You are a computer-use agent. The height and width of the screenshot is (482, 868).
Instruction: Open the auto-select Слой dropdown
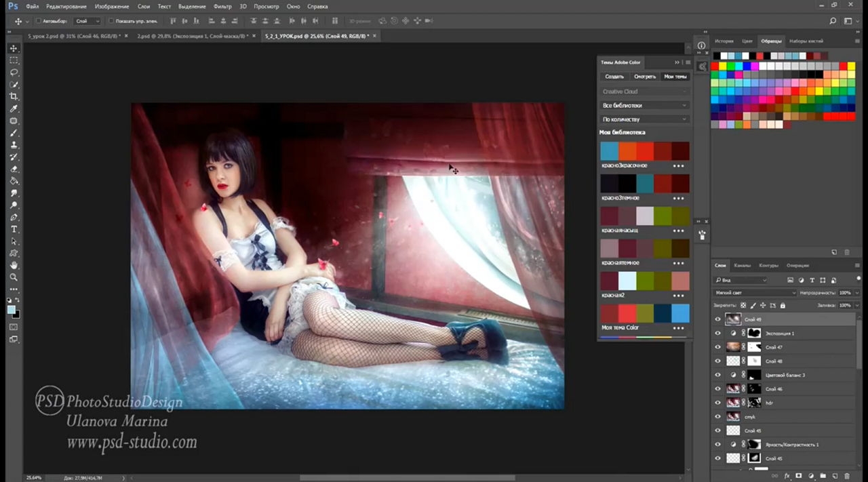86,21
